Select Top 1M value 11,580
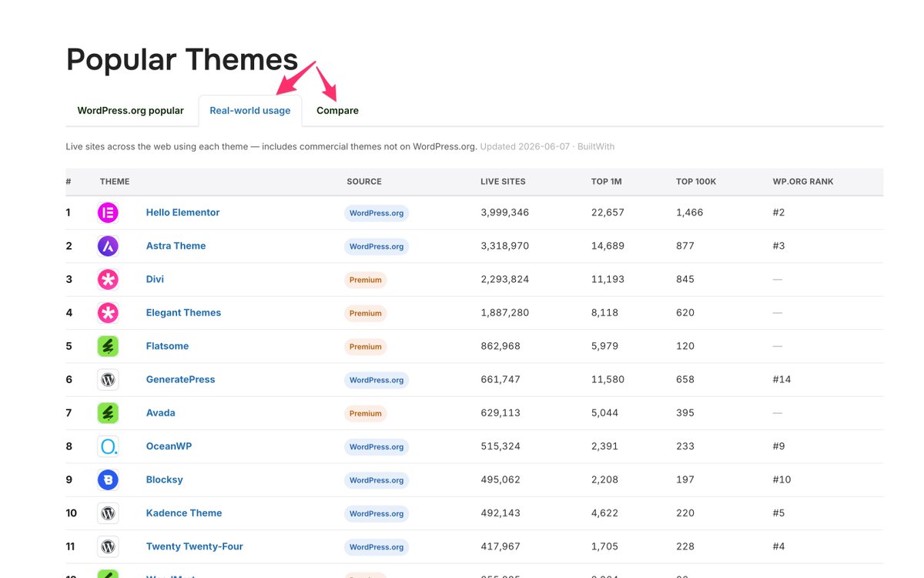This screenshot has width=924, height=578. [x=608, y=379]
